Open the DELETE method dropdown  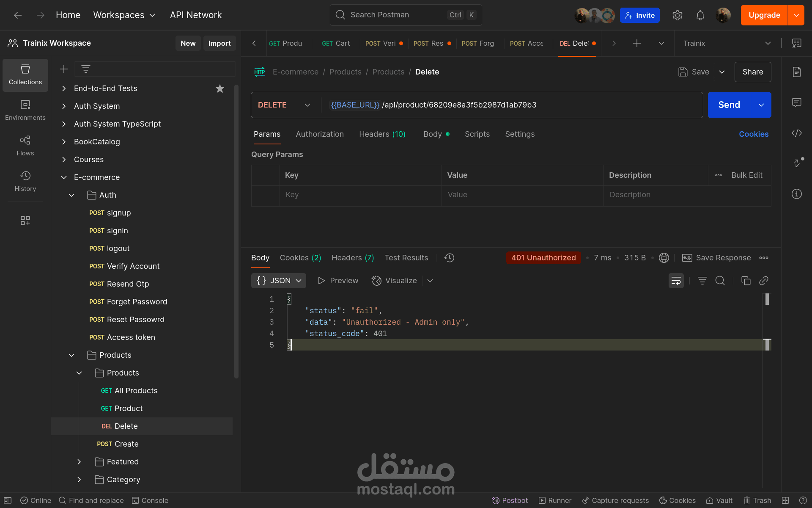[284, 105]
